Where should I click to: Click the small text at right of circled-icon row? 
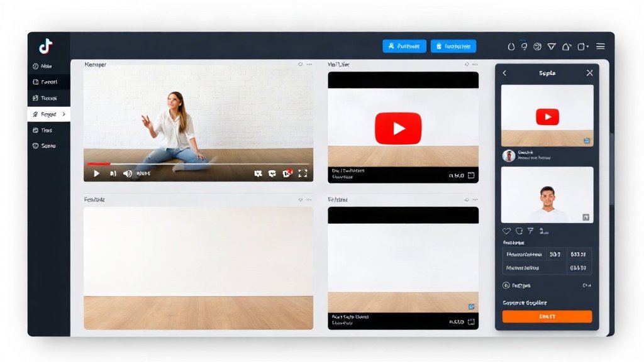pyautogui.click(x=587, y=285)
